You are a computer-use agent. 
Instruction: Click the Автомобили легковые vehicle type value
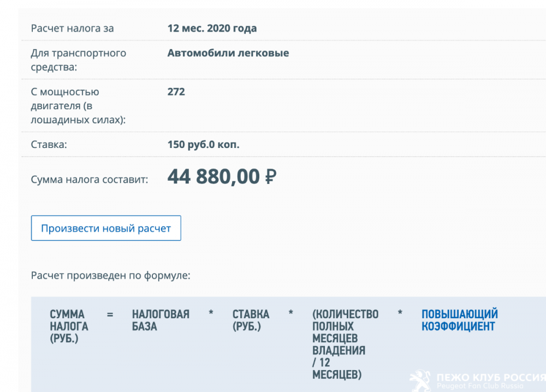[x=228, y=53]
